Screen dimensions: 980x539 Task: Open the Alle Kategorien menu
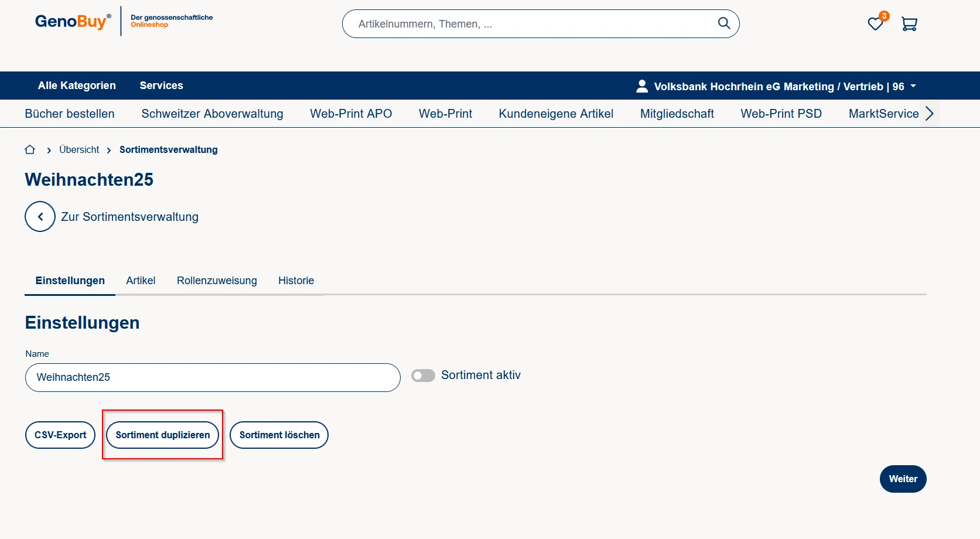coord(77,86)
